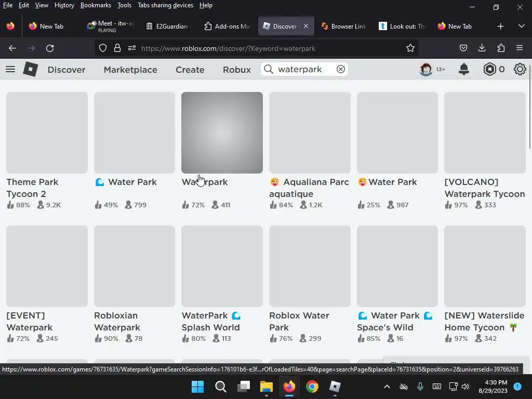Image resolution: width=532 pixels, height=399 pixels.
Task: Open the File menu
Action: coord(7,5)
